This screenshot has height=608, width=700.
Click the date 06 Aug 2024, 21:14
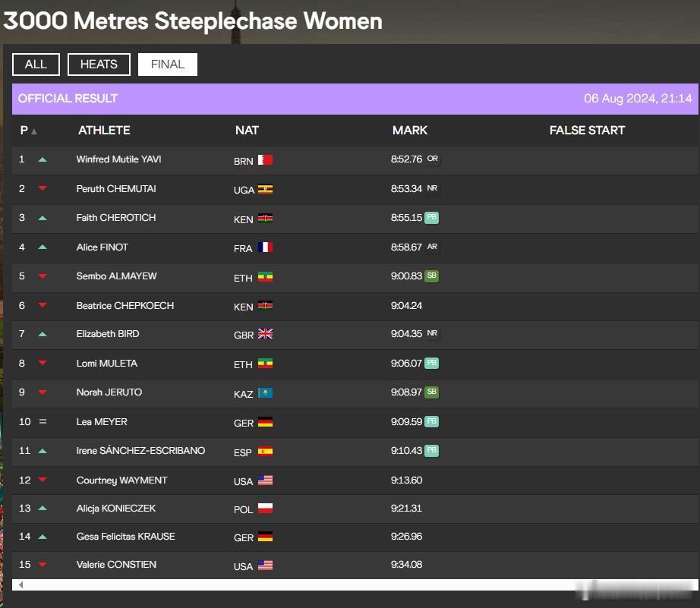[x=638, y=98]
